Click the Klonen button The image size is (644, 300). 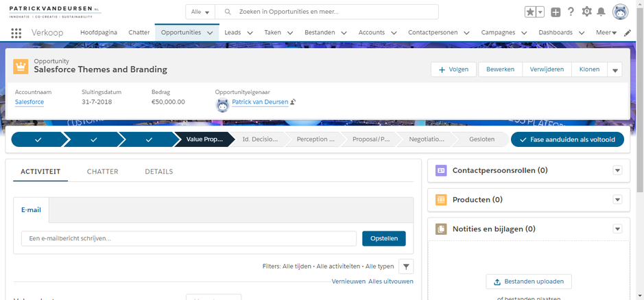coord(589,69)
